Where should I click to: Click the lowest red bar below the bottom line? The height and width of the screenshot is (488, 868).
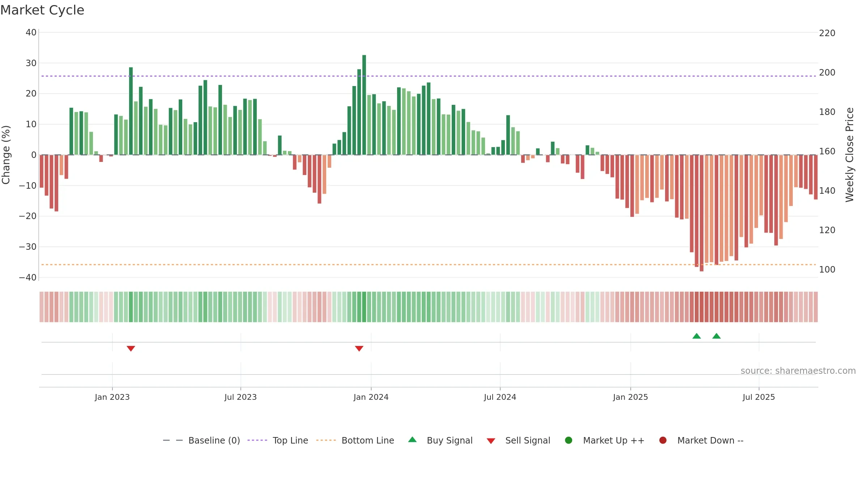click(702, 213)
